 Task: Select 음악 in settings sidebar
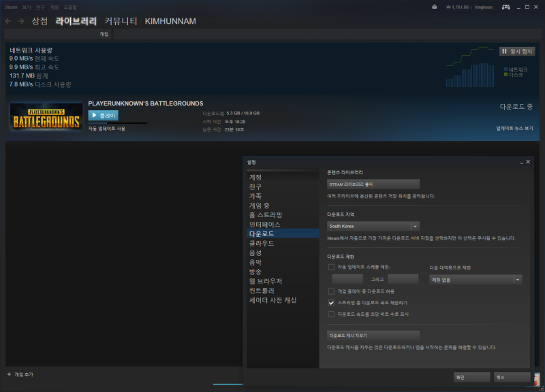coord(283,262)
